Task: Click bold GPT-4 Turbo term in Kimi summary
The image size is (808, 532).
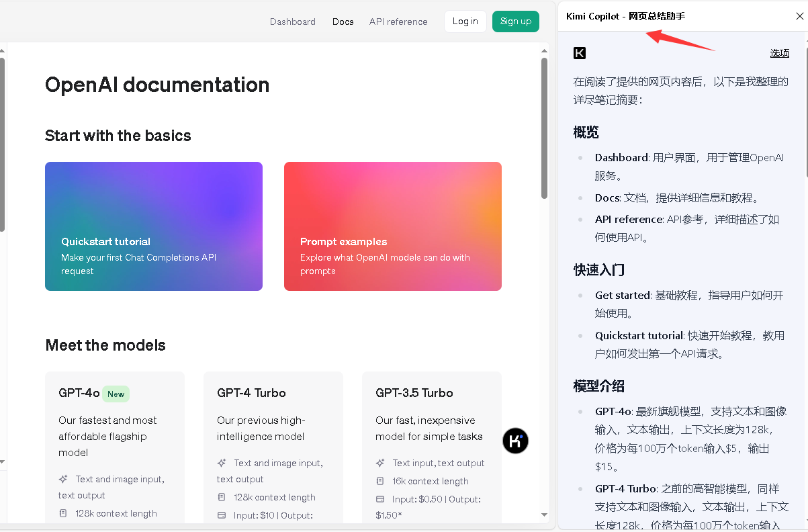Action: click(625, 489)
